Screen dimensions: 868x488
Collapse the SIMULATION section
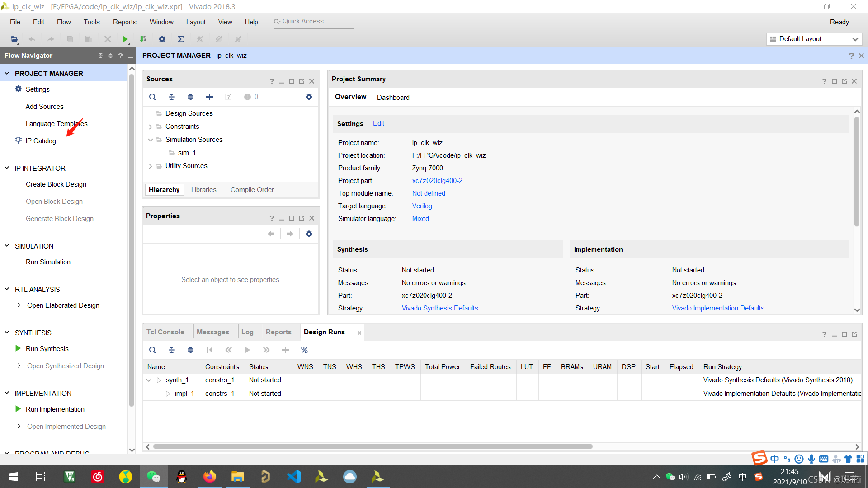[7, 246]
